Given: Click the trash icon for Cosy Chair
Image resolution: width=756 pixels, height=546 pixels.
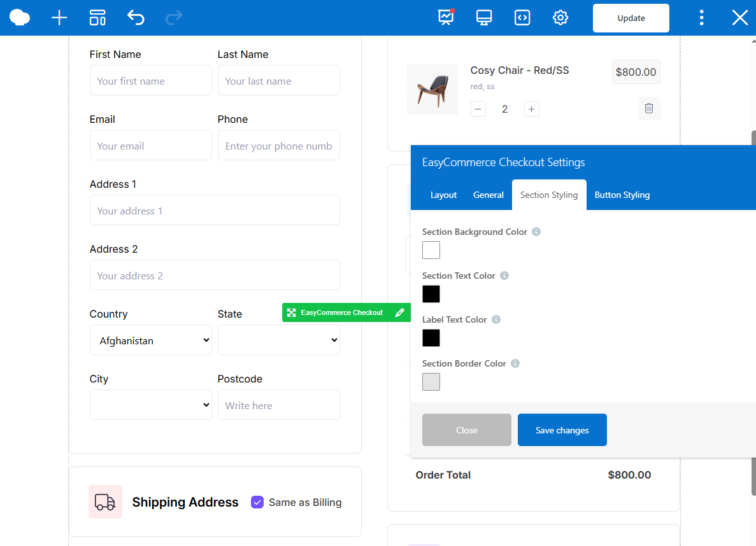Looking at the screenshot, I should [x=649, y=108].
